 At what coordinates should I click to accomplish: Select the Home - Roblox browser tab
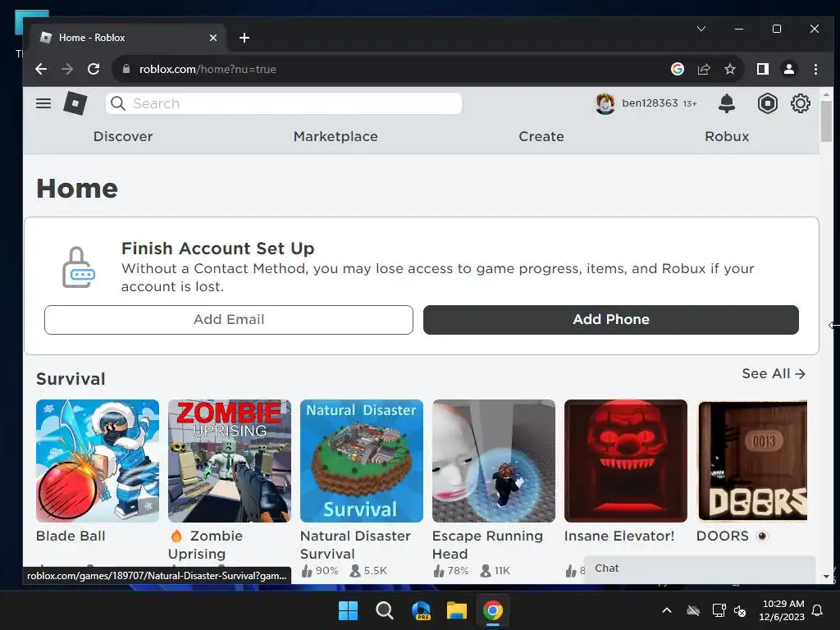(129, 38)
